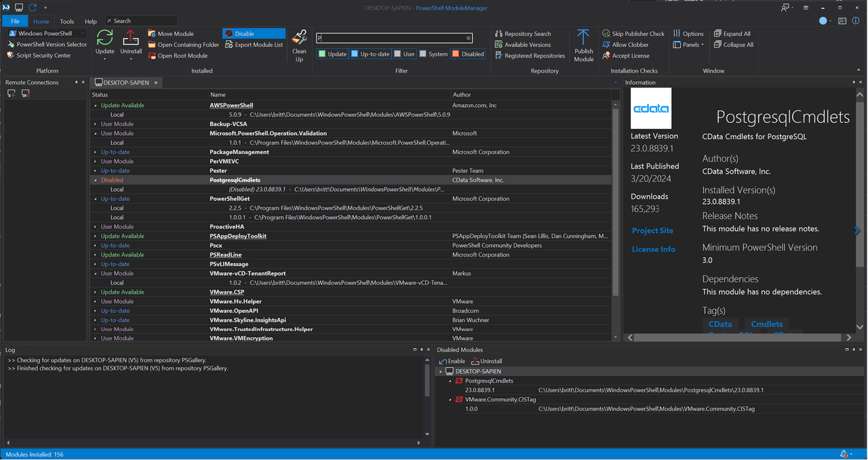Toggle Accept License option

pyautogui.click(x=626, y=56)
